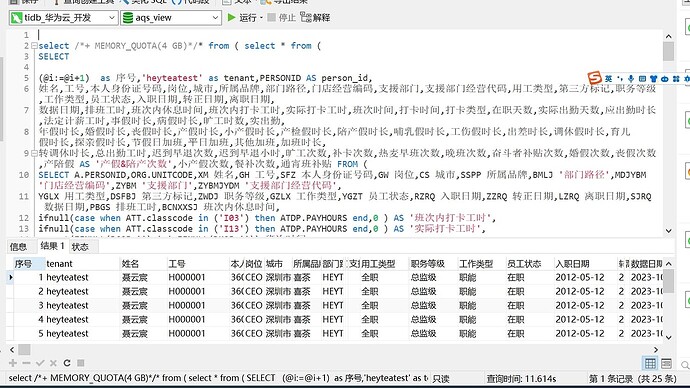Open the Sogou skin shirt icon

(653, 79)
